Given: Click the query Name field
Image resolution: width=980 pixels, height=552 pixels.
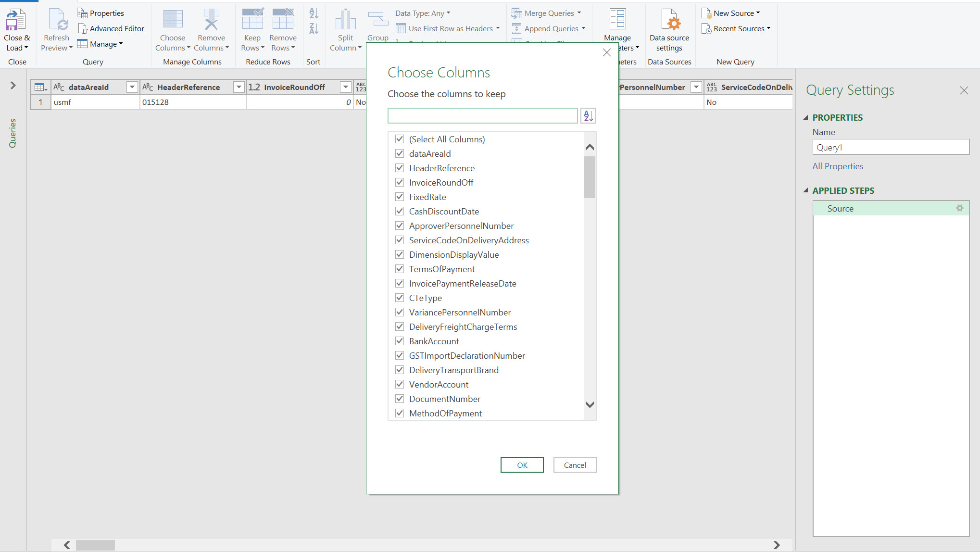Looking at the screenshot, I should (891, 147).
